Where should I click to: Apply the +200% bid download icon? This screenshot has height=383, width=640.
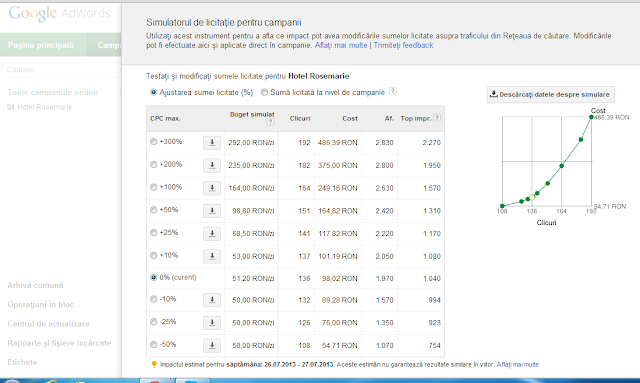[212, 165]
